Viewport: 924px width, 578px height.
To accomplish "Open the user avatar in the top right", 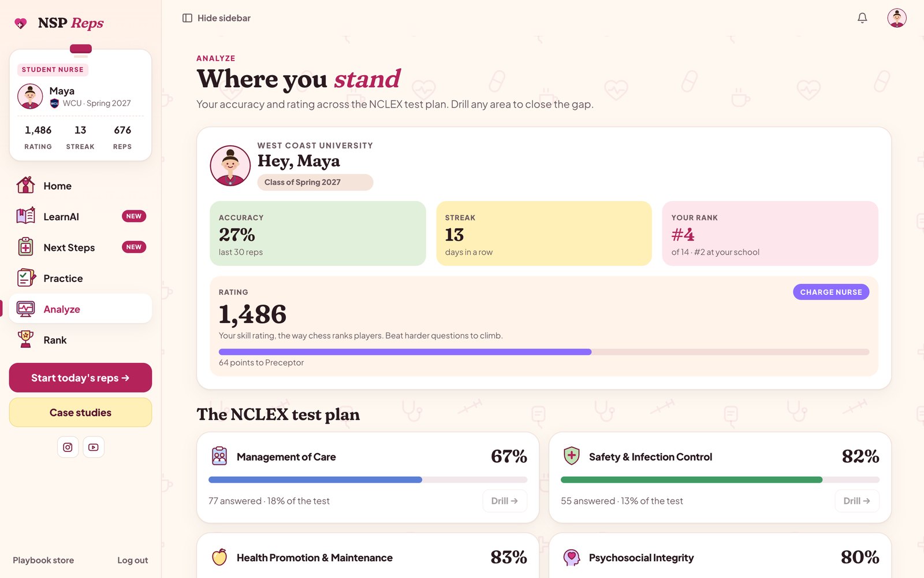I will pos(897,18).
